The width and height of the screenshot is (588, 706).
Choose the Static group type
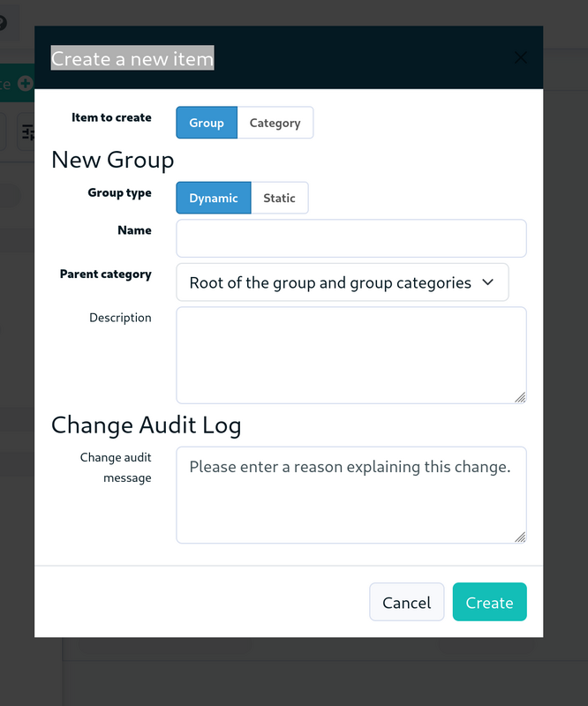click(279, 198)
